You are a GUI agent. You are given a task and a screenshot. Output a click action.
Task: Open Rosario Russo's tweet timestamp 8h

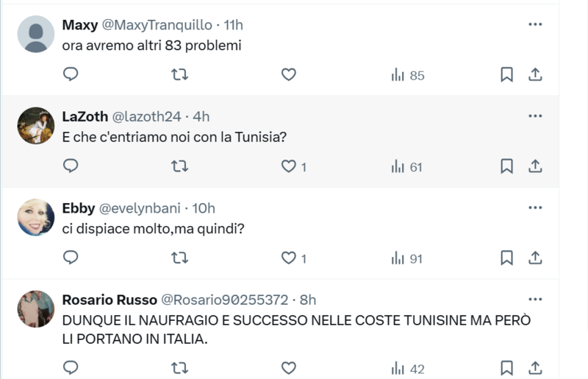pyautogui.click(x=308, y=300)
